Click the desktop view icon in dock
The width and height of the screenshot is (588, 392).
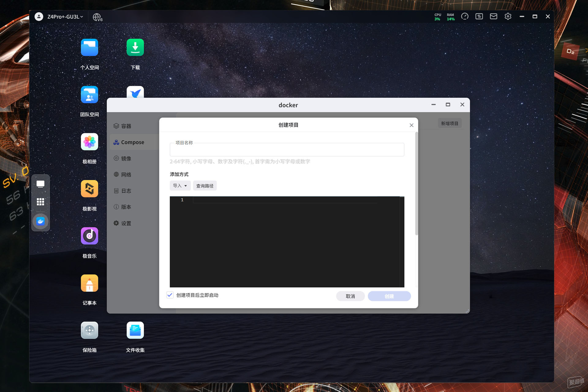click(x=40, y=184)
